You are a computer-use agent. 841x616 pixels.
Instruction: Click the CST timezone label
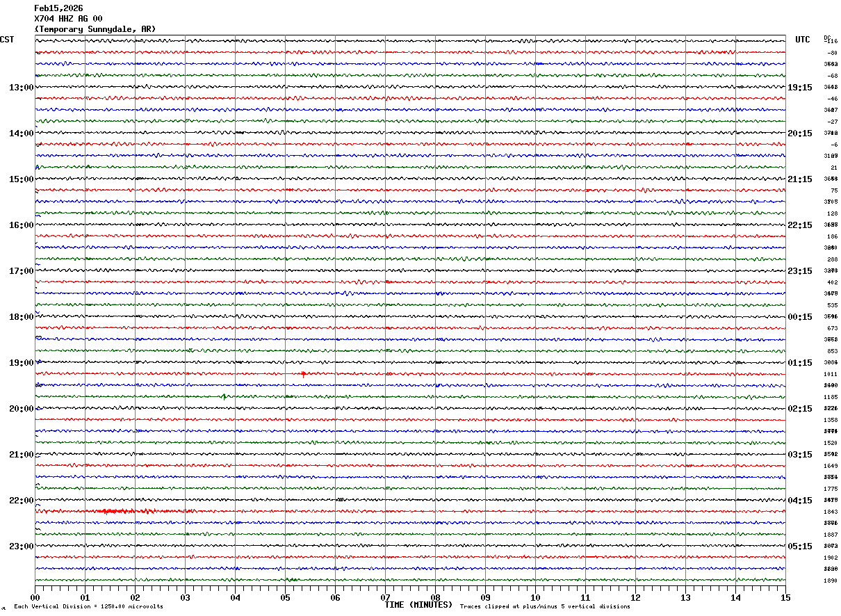(7, 40)
